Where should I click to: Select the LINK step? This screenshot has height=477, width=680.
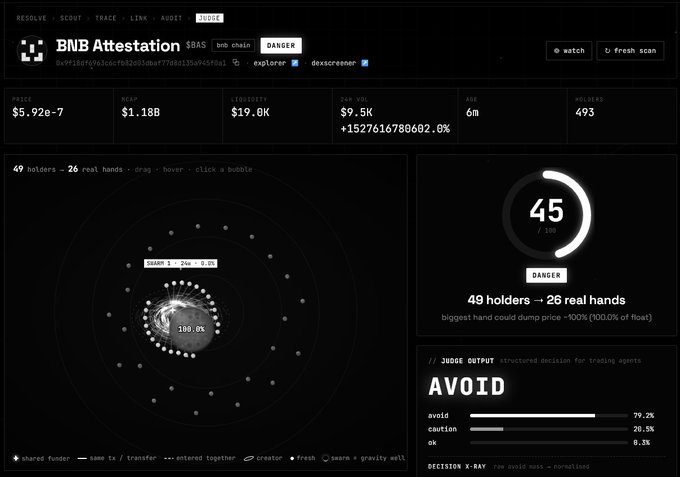tap(139, 18)
